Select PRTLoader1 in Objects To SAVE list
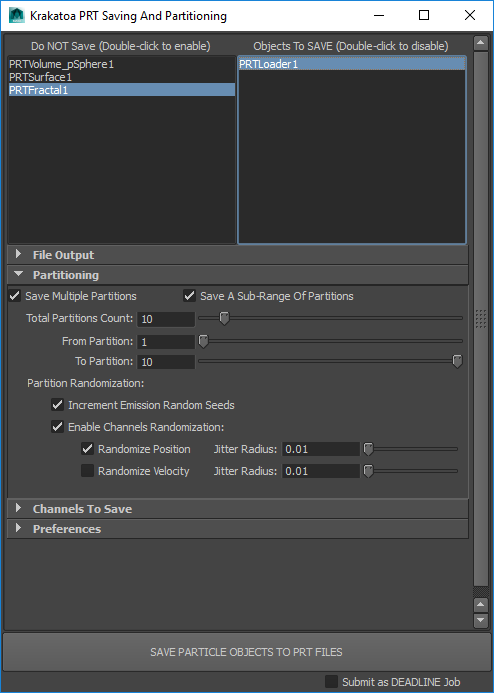 [352, 64]
